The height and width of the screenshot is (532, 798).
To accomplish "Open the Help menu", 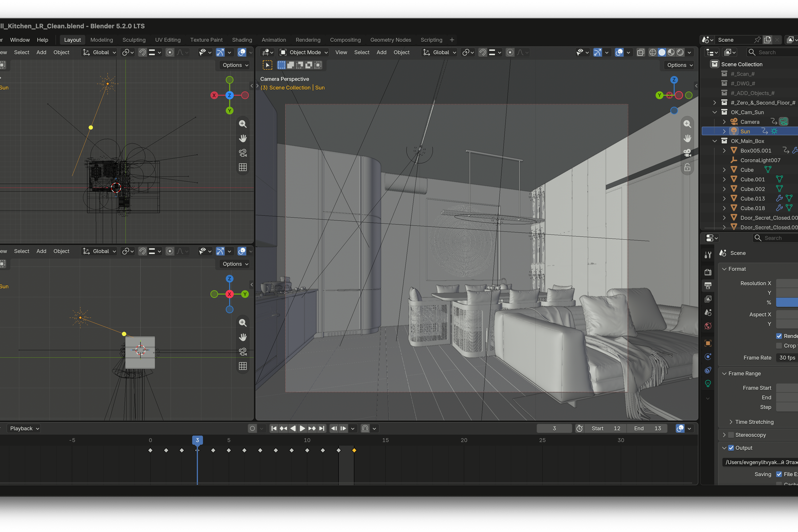I will (42, 40).
